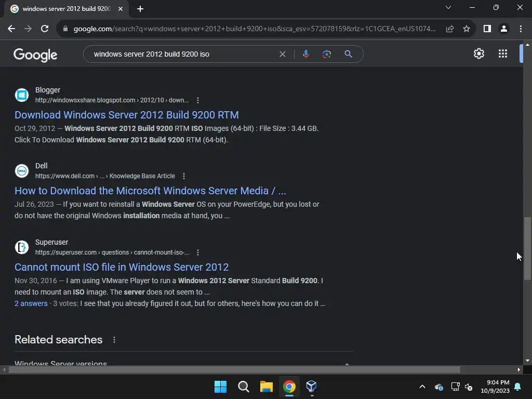Reload the current page

click(45, 29)
